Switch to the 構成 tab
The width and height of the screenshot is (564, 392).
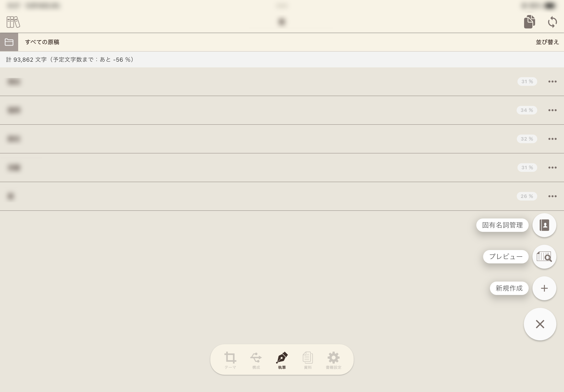click(x=256, y=360)
